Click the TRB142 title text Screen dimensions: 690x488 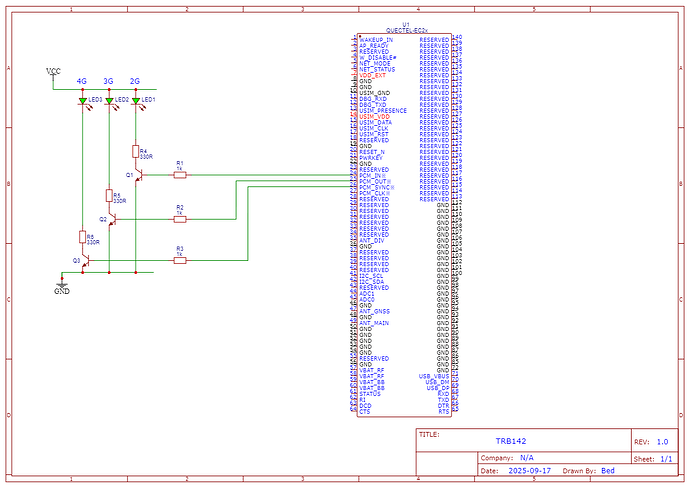[510, 441]
